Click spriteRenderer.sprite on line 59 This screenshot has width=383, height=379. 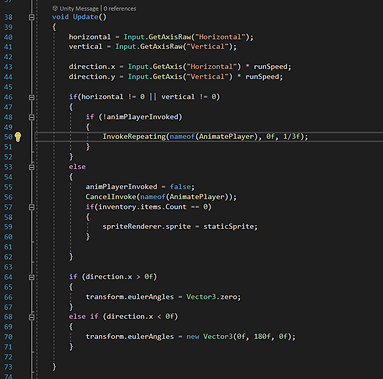coord(147,227)
